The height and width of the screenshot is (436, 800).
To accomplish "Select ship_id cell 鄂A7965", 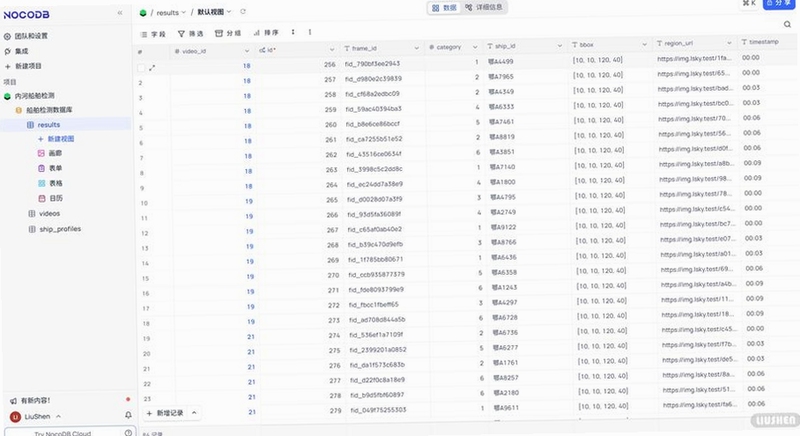I will (x=501, y=77).
